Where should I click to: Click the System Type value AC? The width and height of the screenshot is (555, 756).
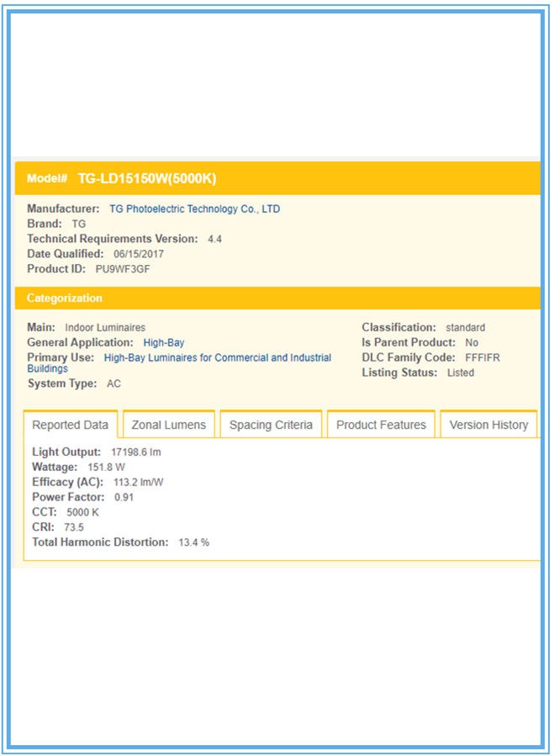point(114,383)
